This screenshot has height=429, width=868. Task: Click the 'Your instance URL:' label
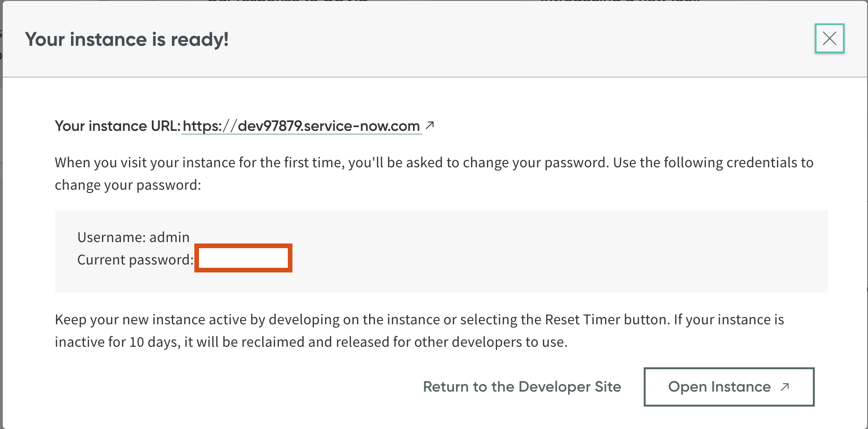coord(117,126)
